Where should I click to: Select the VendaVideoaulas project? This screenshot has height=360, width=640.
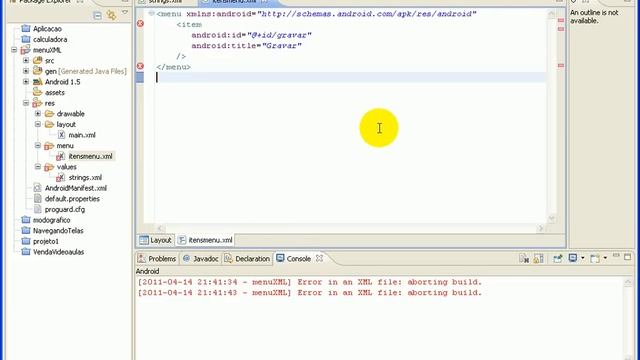[x=58, y=252]
